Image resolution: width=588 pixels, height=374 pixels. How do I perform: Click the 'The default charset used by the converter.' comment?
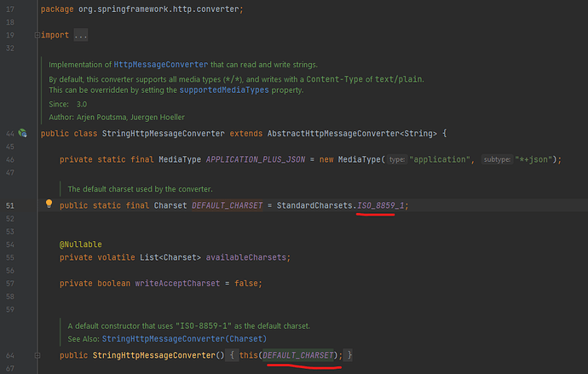click(x=140, y=189)
